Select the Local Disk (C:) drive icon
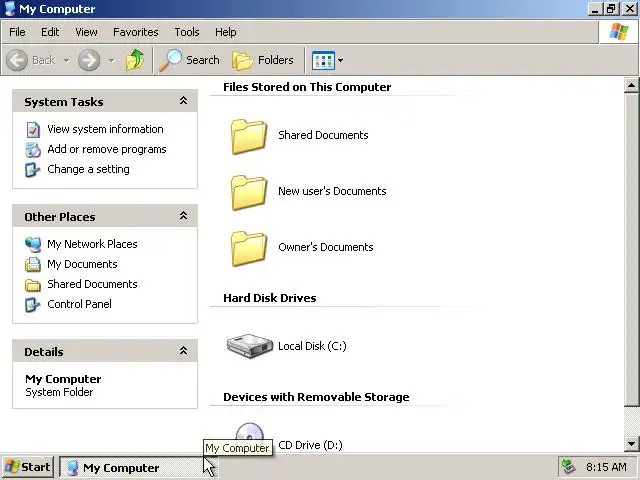 click(x=250, y=346)
